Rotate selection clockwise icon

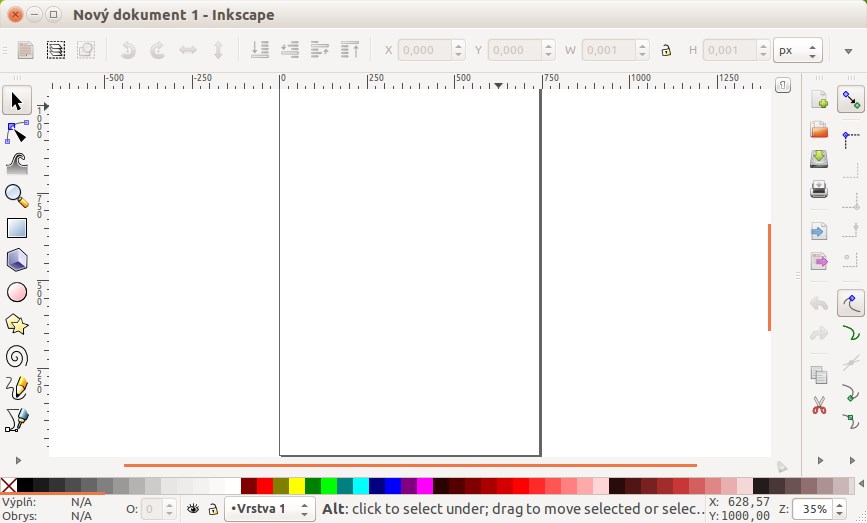tap(158, 50)
